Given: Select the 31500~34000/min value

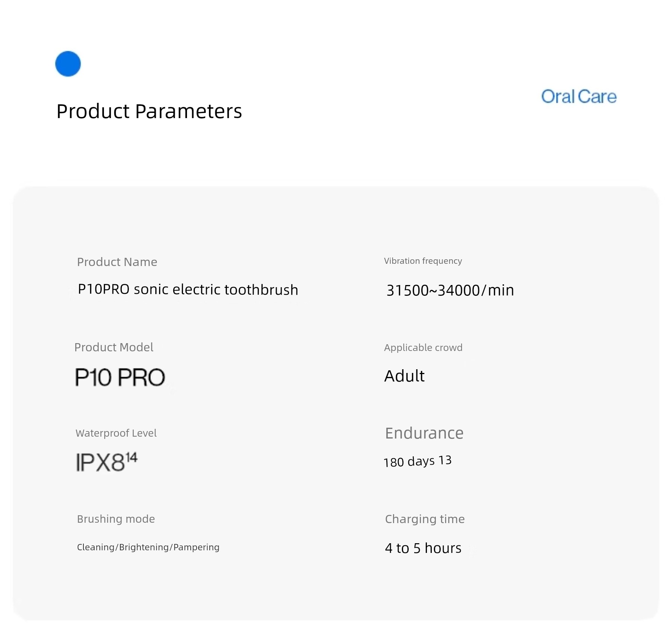Looking at the screenshot, I should 450,290.
